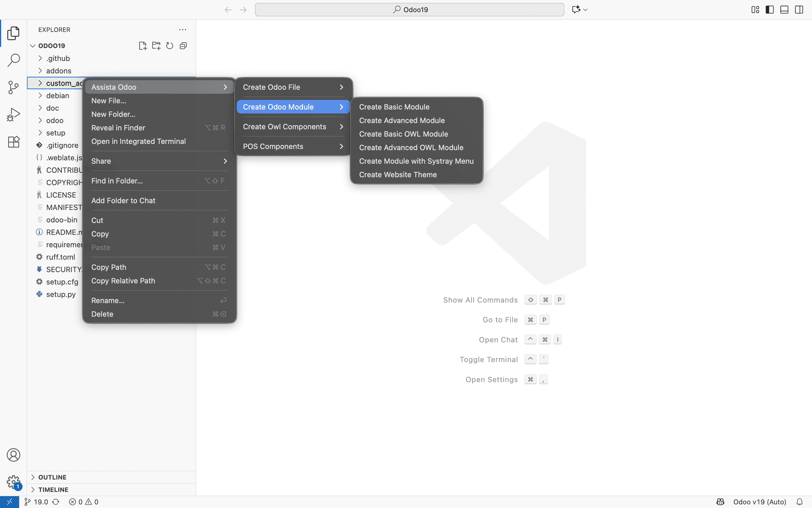Toggle Primary Side Bar visibility

click(x=770, y=9)
